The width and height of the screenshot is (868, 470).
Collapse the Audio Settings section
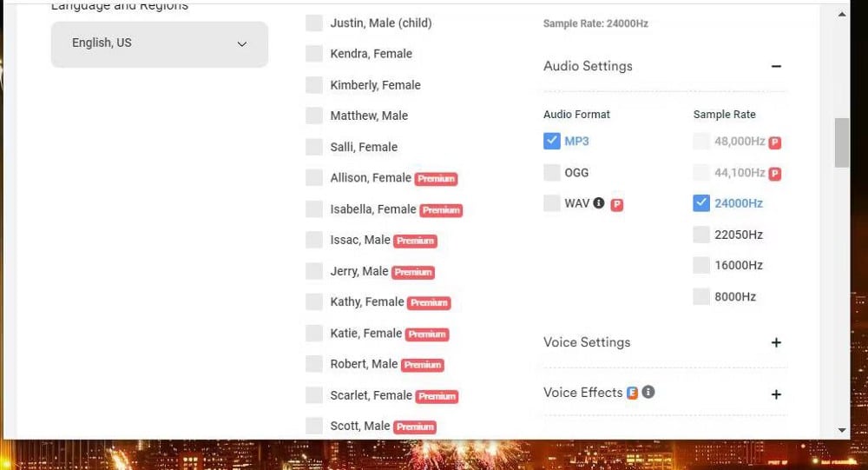776,67
